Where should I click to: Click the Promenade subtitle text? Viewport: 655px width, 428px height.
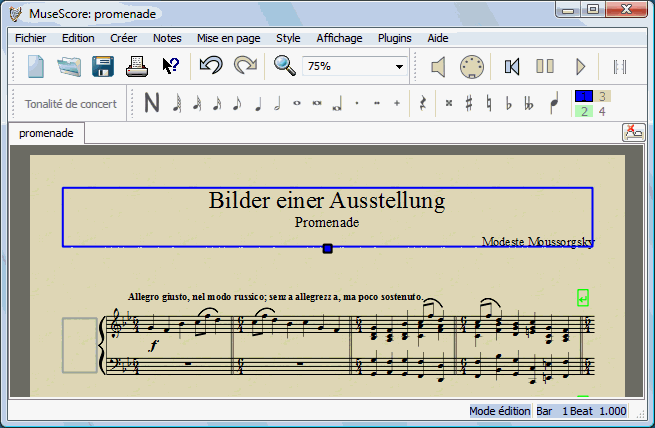327,222
